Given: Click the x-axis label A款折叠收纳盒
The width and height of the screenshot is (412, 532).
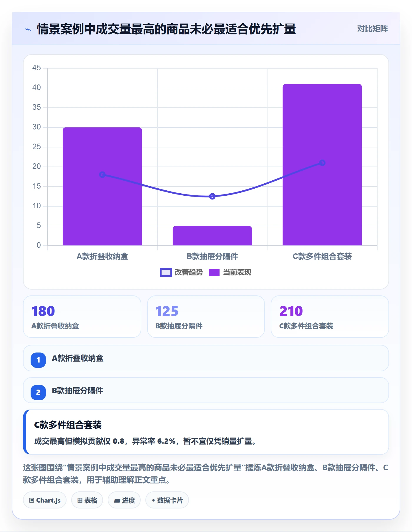Looking at the screenshot, I should [x=102, y=257].
